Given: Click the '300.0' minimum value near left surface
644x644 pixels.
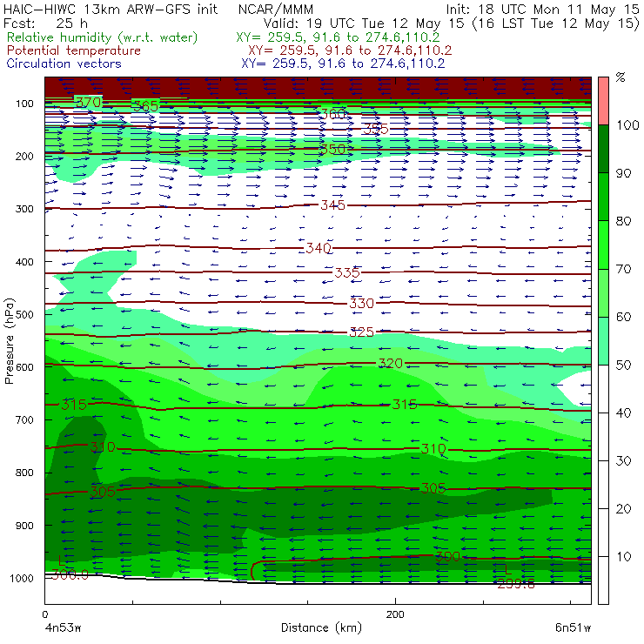Looking at the screenshot, I should point(70,575).
